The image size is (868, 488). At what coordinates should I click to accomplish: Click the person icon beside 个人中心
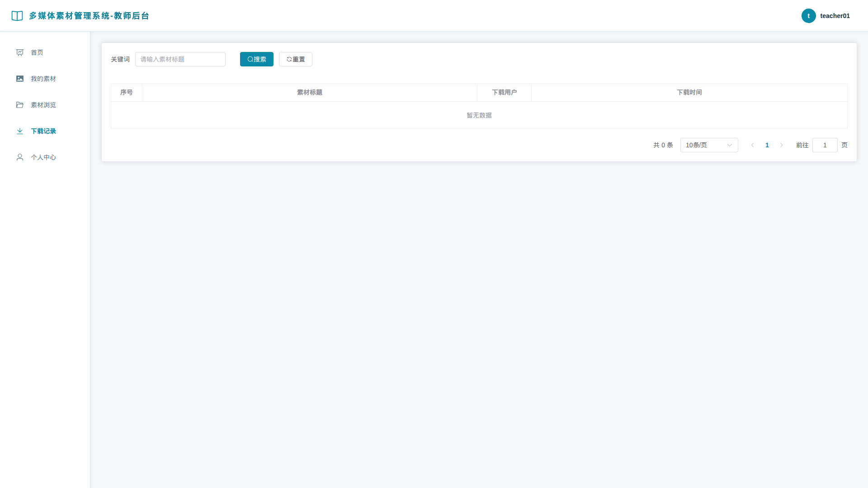click(20, 157)
